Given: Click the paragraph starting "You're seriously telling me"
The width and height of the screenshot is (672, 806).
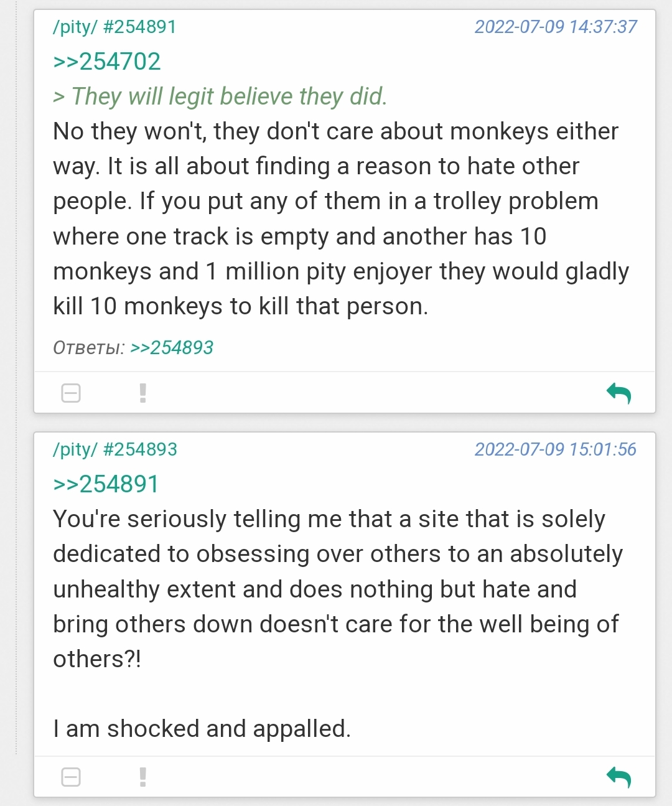Looking at the screenshot, I should (x=336, y=588).
